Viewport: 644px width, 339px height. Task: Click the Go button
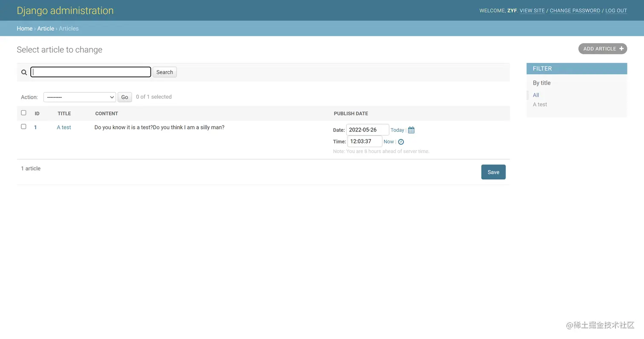coord(124,97)
